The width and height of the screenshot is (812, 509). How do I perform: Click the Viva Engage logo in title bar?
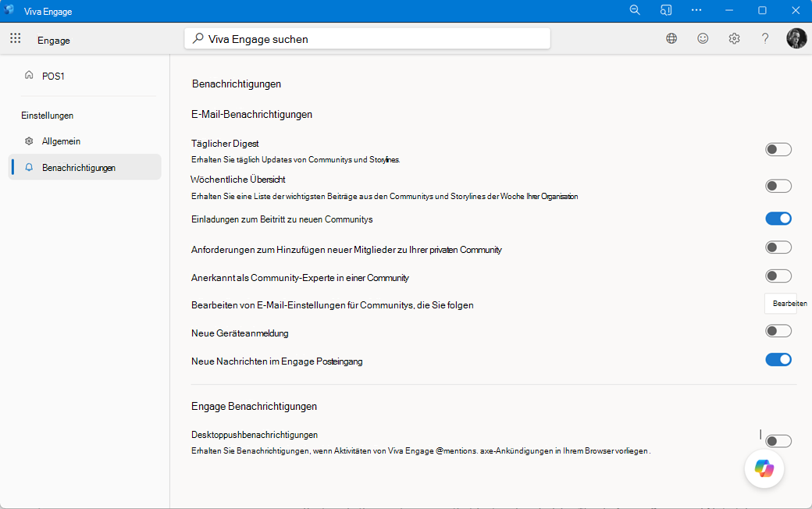[9, 10]
